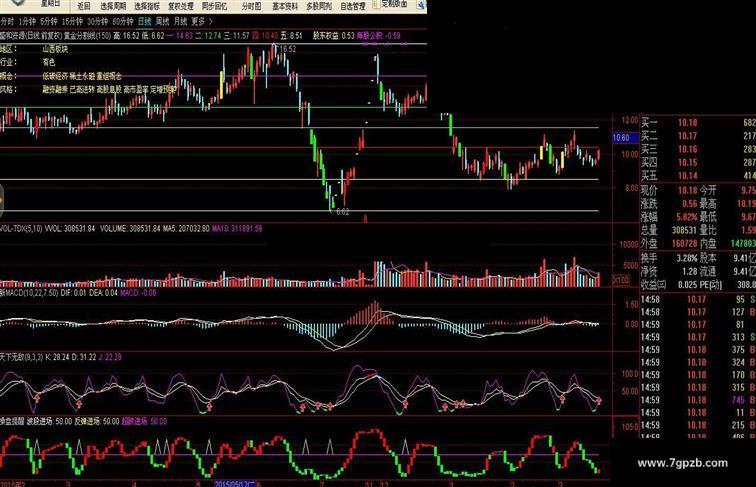Screen dimensions: 756x487
Task: Click the 现价 10.18 value
Action: pyautogui.click(x=687, y=190)
